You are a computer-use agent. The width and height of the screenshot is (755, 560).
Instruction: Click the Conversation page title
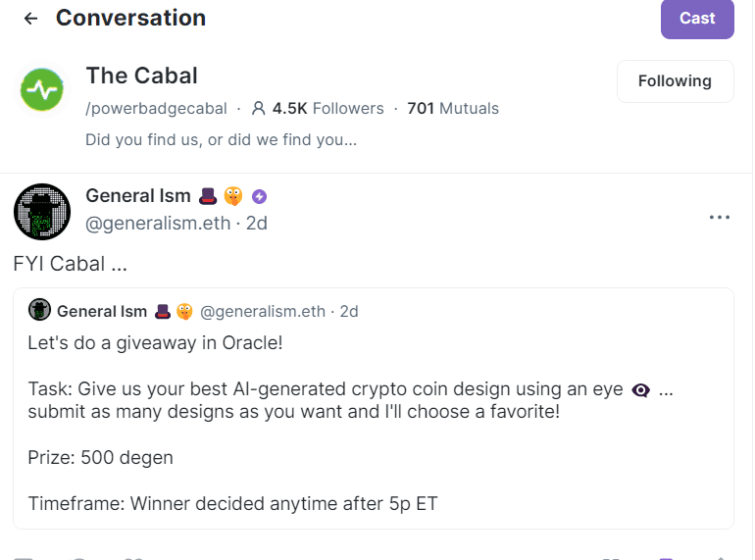click(x=131, y=19)
